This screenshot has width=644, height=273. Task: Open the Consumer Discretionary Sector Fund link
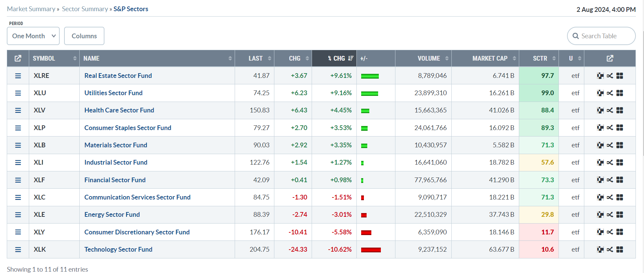pos(137,232)
